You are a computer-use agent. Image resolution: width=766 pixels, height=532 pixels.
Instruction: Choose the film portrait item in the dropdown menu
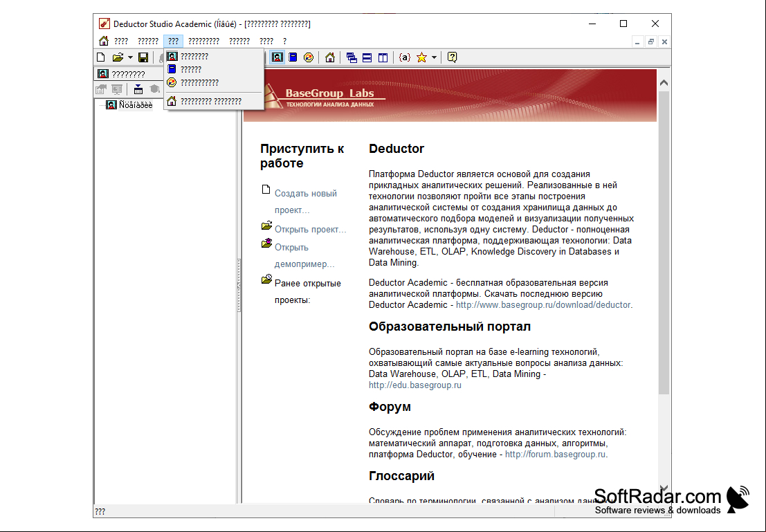[x=214, y=56]
